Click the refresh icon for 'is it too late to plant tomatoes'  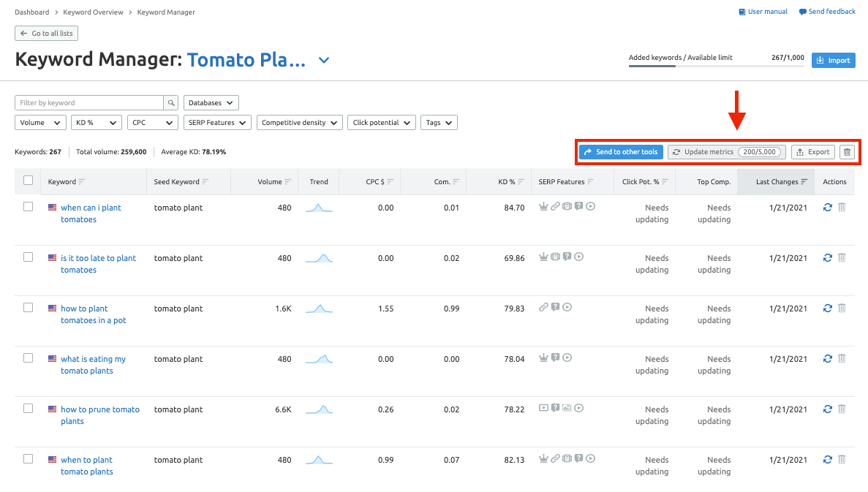click(828, 258)
